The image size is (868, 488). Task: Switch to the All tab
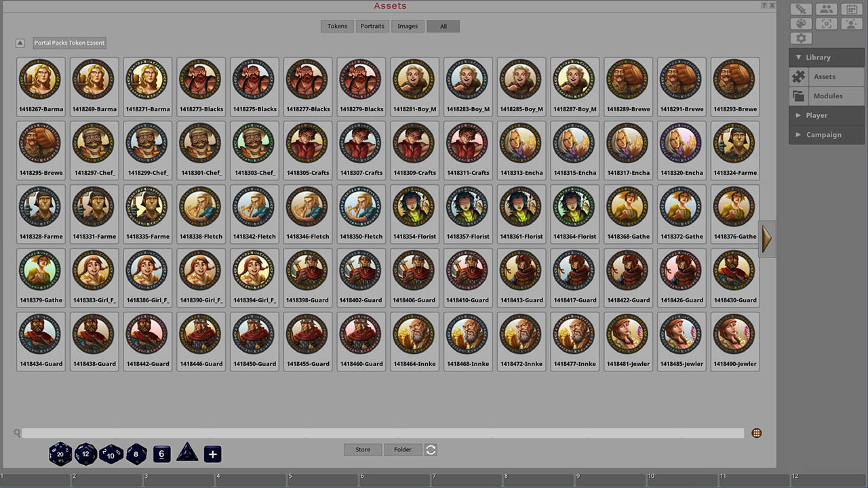click(x=443, y=26)
